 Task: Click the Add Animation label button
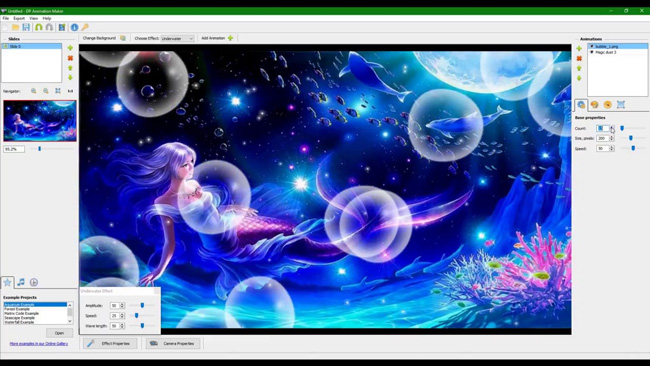click(213, 38)
